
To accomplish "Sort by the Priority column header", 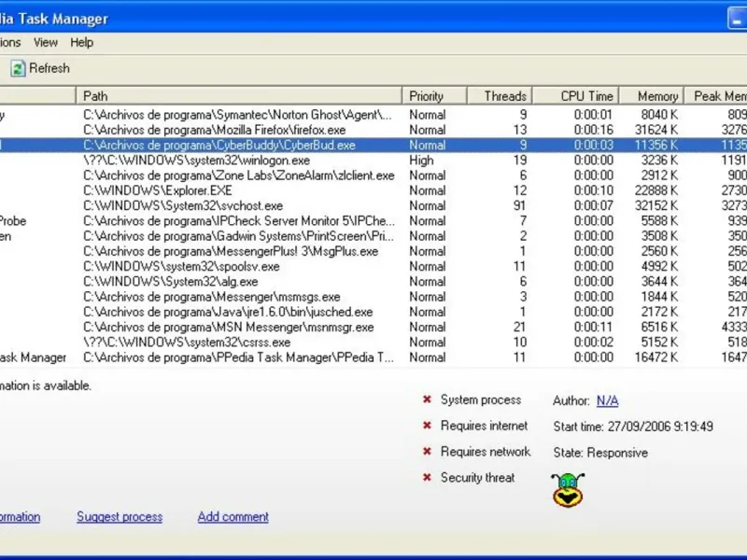I will pyautogui.click(x=434, y=96).
